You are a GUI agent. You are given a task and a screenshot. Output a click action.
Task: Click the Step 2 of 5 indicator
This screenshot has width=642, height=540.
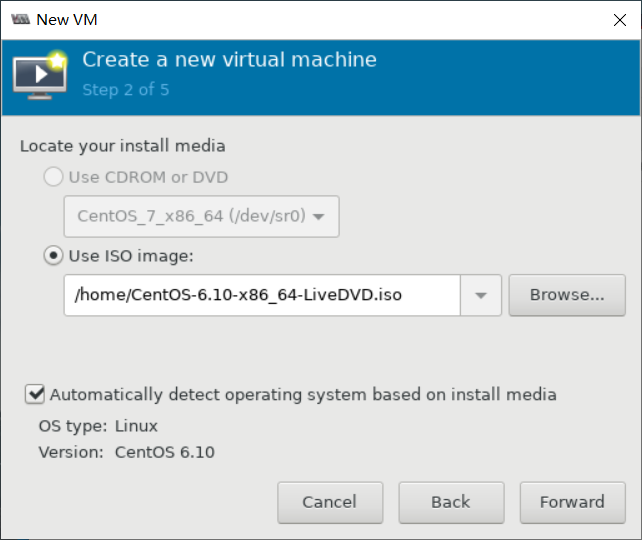[126, 90]
